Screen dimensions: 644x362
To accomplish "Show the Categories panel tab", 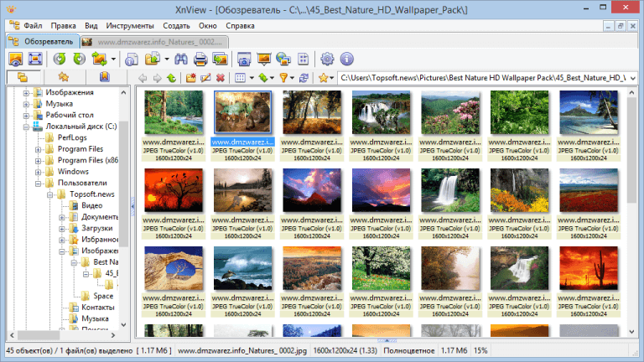I will tap(105, 77).
